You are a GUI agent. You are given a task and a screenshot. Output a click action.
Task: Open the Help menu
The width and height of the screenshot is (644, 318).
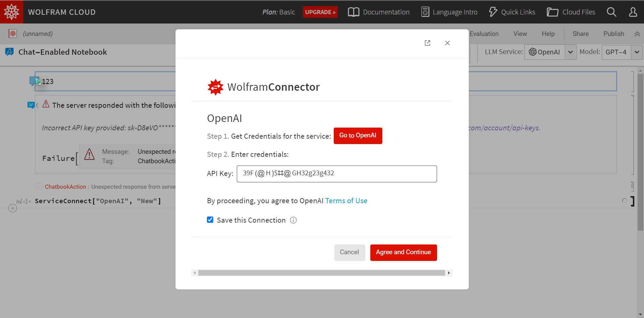548,34
